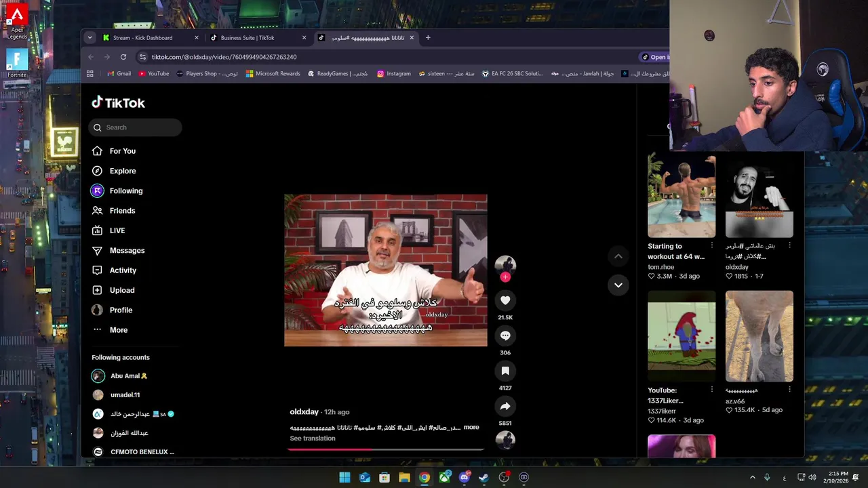
Task: Go back in browser history
Action: tap(90, 57)
